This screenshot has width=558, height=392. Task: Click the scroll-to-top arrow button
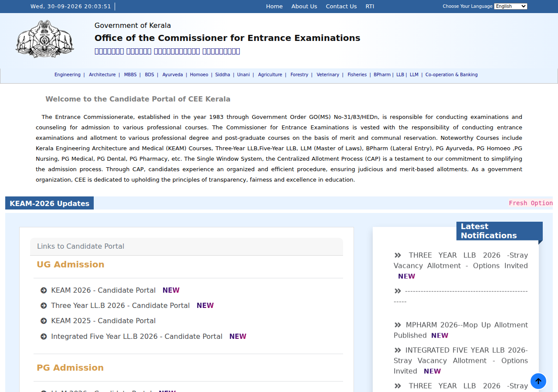538,381
